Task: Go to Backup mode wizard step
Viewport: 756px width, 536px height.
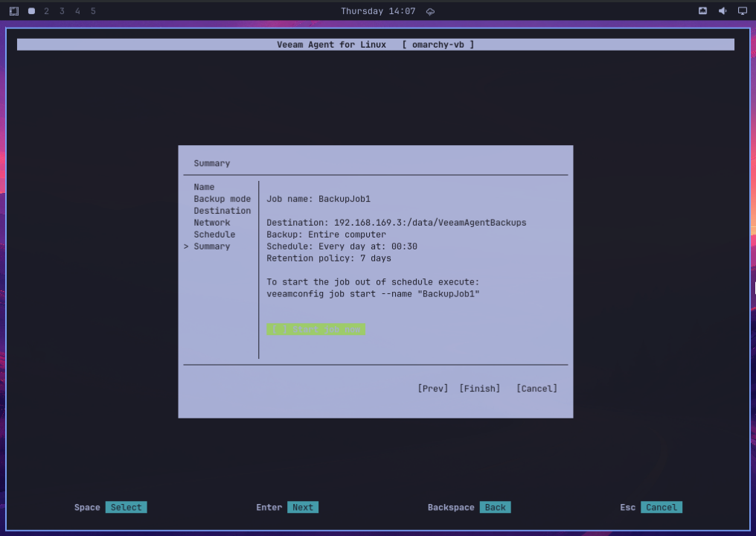Action: point(222,199)
